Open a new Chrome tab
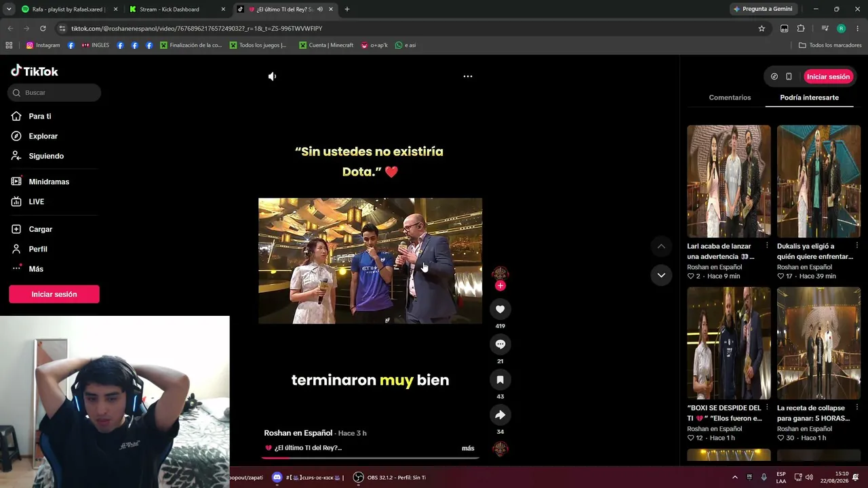Viewport: 868px width, 488px height. pyautogui.click(x=347, y=9)
